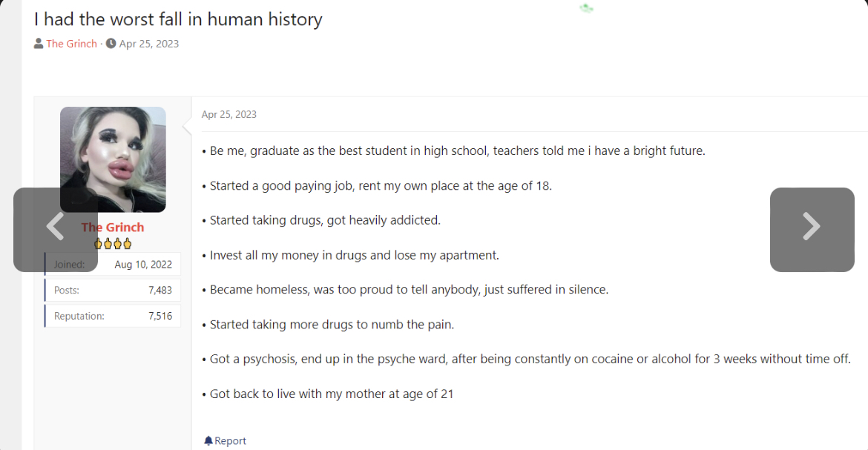Click the Posts count 7,483

(160, 290)
